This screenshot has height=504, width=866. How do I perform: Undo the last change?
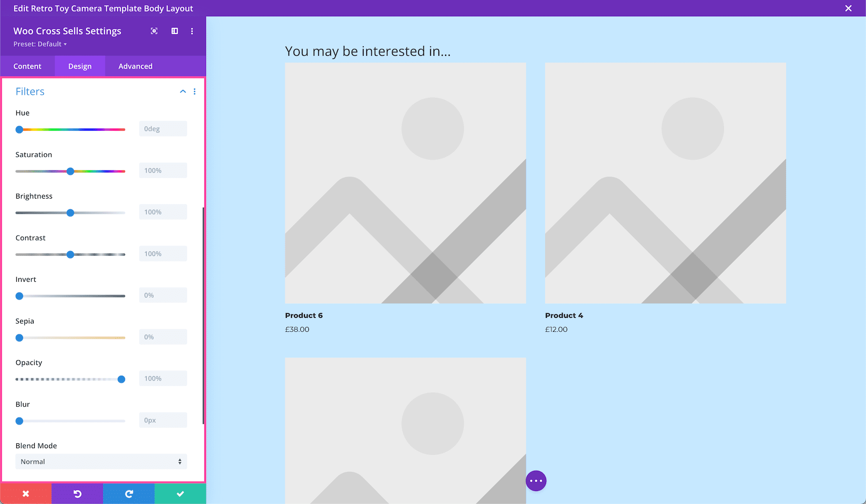coord(77,493)
